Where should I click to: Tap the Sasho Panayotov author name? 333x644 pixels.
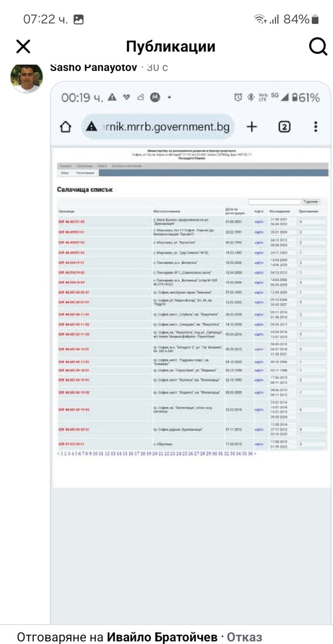tap(93, 68)
